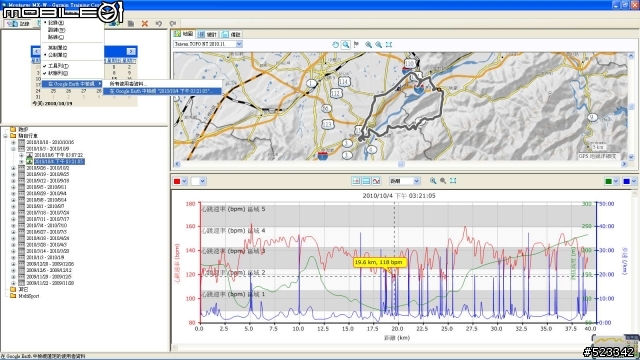Click the calendar next month arrow button
Viewport: 640px width, 360px height.
click(x=131, y=51)
